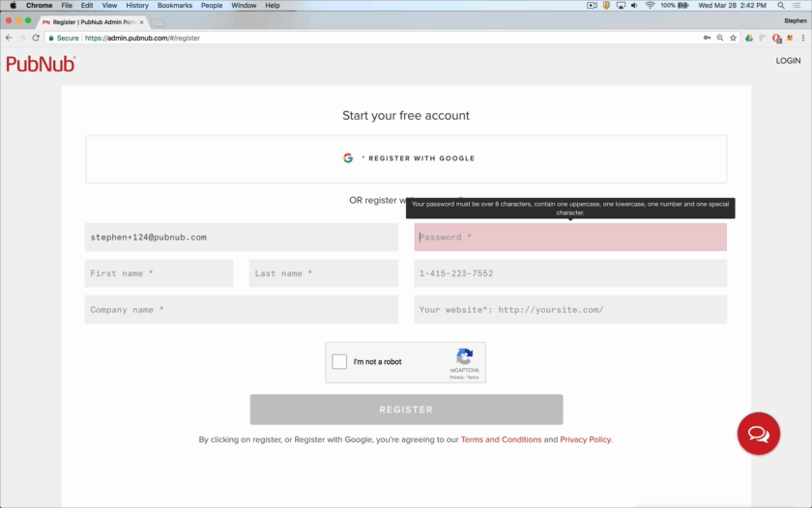Click the reCAPTCHA logo
Screen dimensions: 812x508
pos(465,356)
